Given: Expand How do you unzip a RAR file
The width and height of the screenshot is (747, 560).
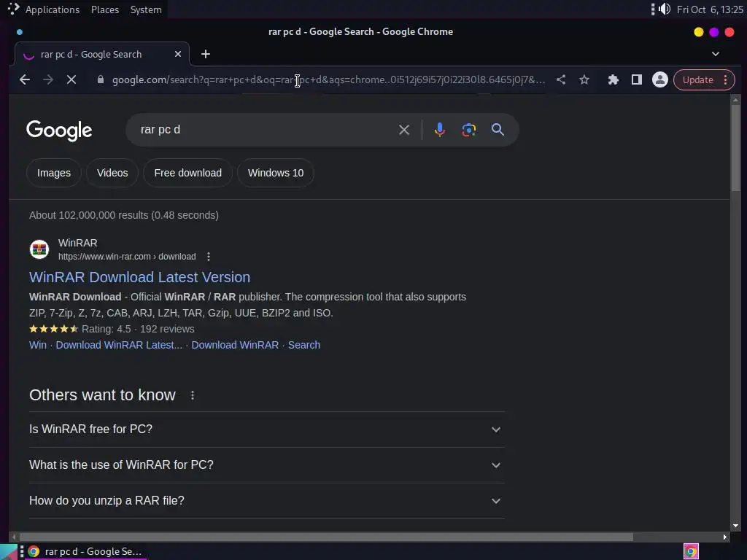Looking at the screenshot, I should [x=267, y=501].
